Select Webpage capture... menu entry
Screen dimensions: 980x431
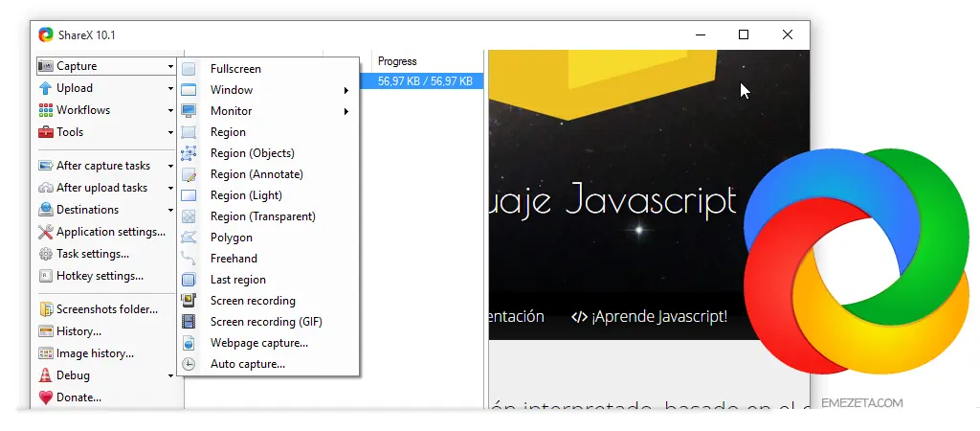click(x=268, y=343)
